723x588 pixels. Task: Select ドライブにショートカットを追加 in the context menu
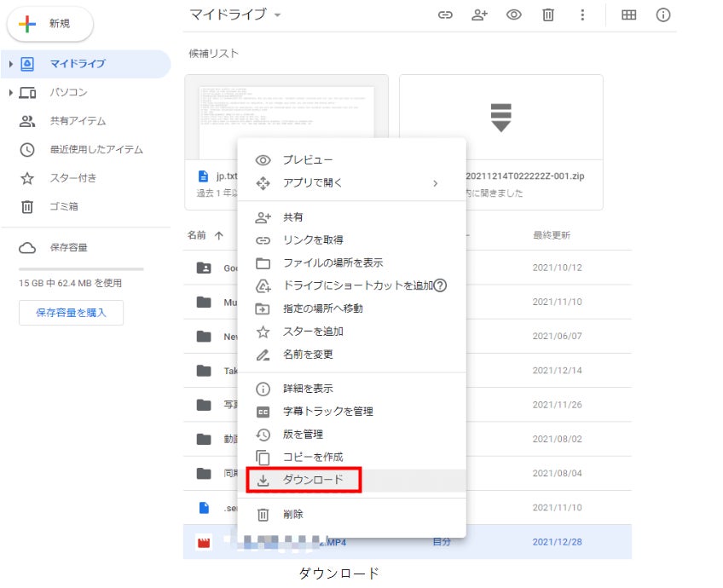[x=352, y=285]
